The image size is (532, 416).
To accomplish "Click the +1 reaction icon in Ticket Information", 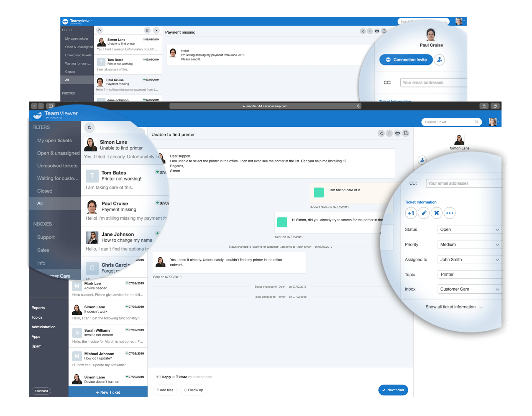I will coord(411,213).
